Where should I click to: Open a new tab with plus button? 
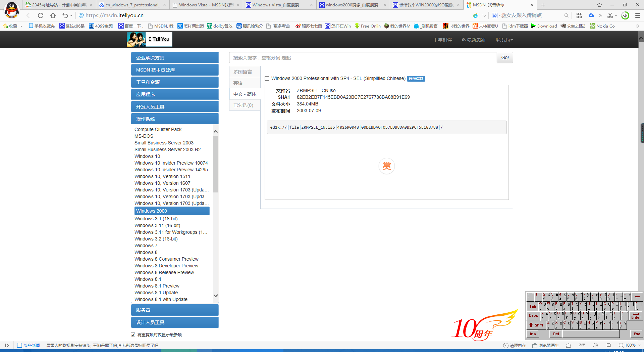(x=543, y=5)
